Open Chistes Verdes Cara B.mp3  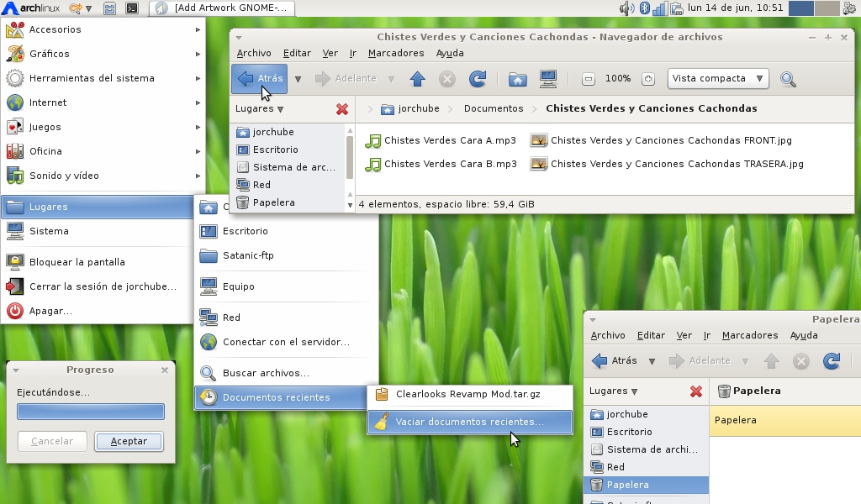[x=441, y=164]
